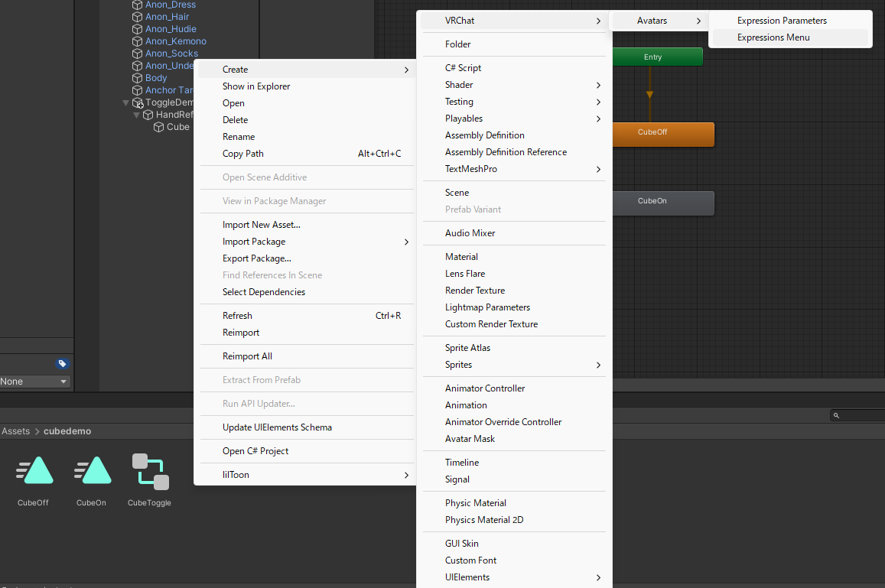Viewport: 885px width, 588px height.
Task: Click the Project panel search field
Action: (x=857, y=415)
